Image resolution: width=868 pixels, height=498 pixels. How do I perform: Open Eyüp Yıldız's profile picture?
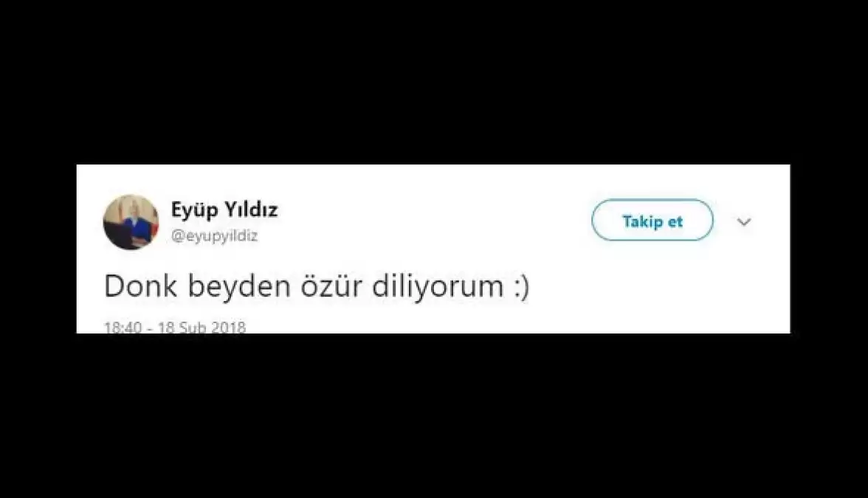pyautogui.click(x=131, y=222)
